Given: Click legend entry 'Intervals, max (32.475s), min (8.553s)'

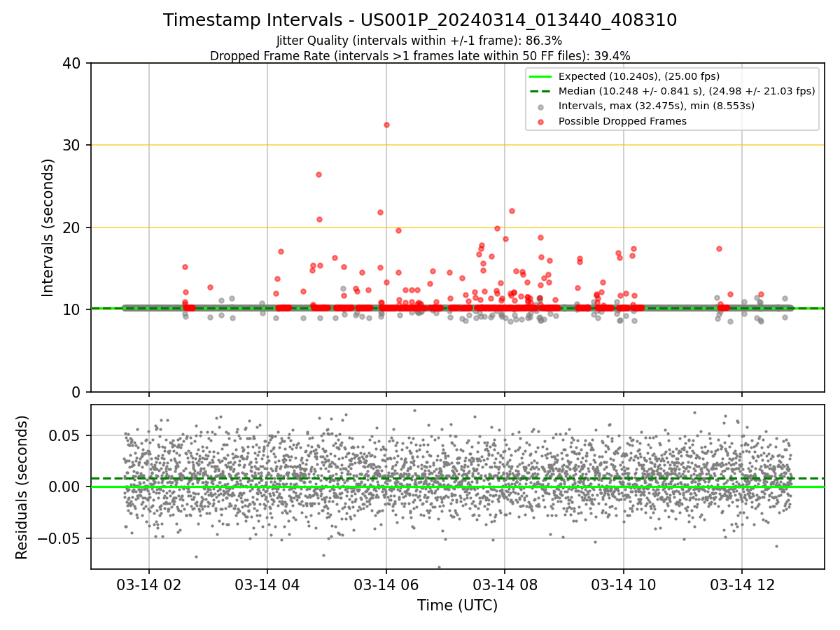Looking at the screenshot, I should click(657, 106).
